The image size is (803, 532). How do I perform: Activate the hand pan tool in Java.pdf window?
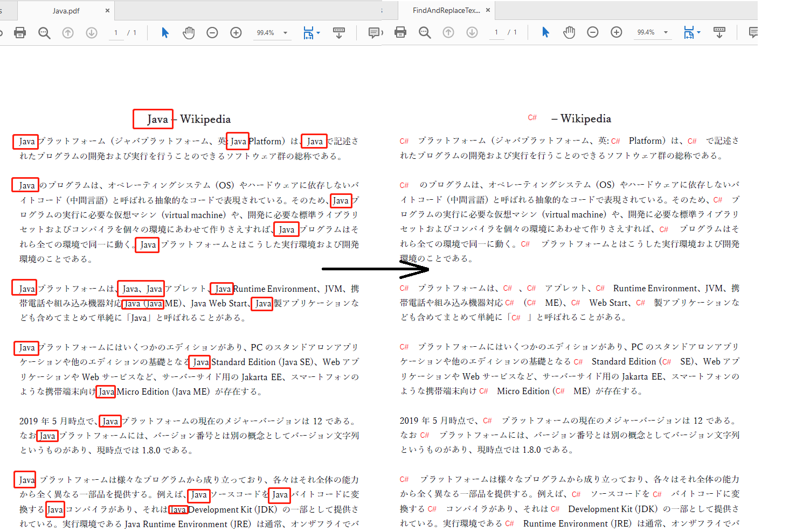click(189, 33)
